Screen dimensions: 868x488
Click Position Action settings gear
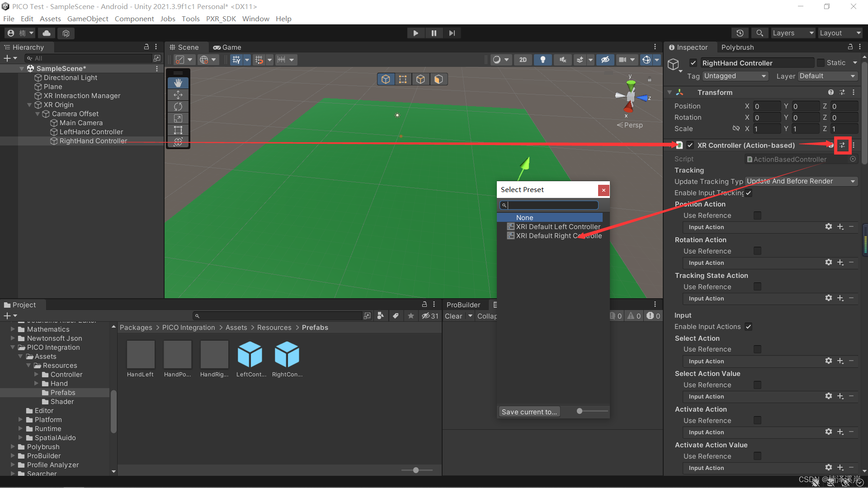(829, 226)
